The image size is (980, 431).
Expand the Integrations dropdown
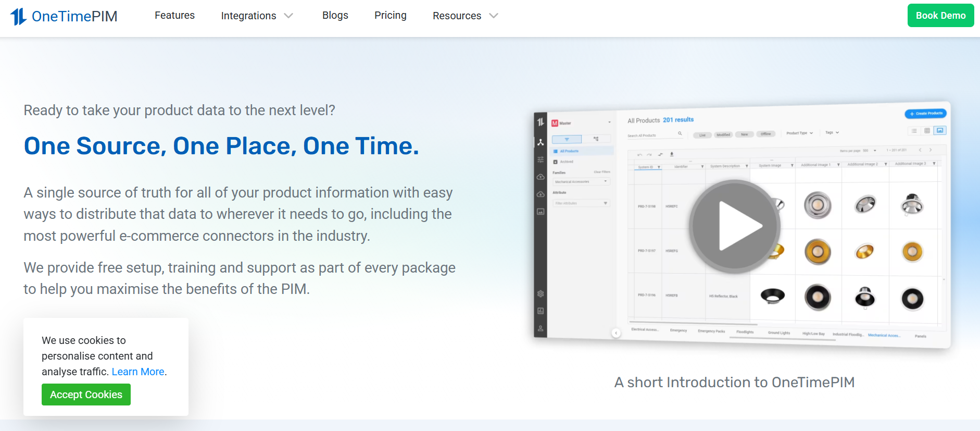pos(257,16)
